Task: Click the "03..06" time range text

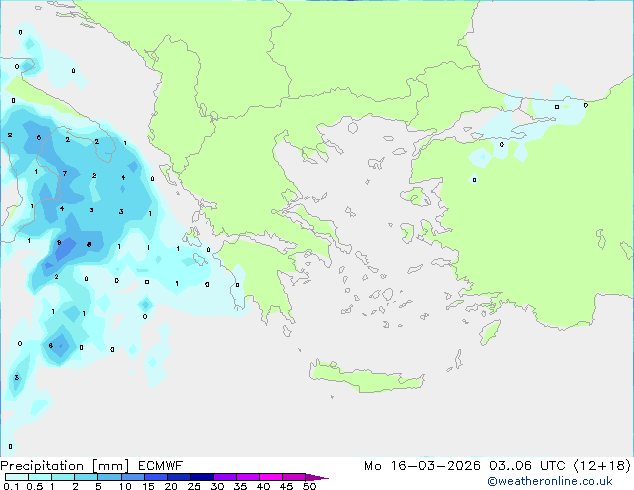Action: coord(510,466)
